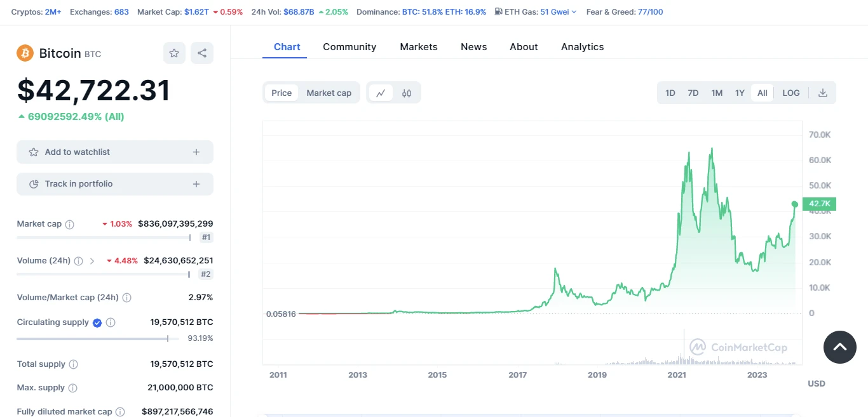
Task: Click the $897,217,566,746 diluted cap value
Action: 177,412
